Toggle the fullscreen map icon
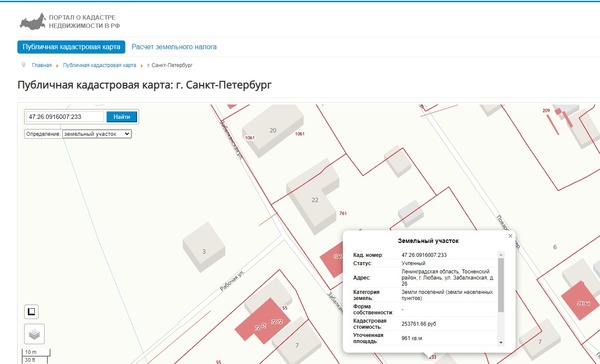 tap(31, 312)
